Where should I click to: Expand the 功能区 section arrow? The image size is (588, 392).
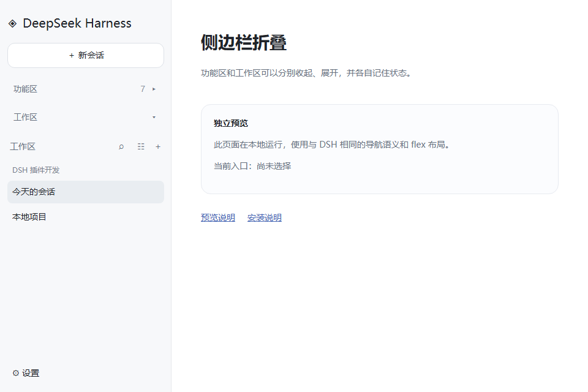(154, 89)
